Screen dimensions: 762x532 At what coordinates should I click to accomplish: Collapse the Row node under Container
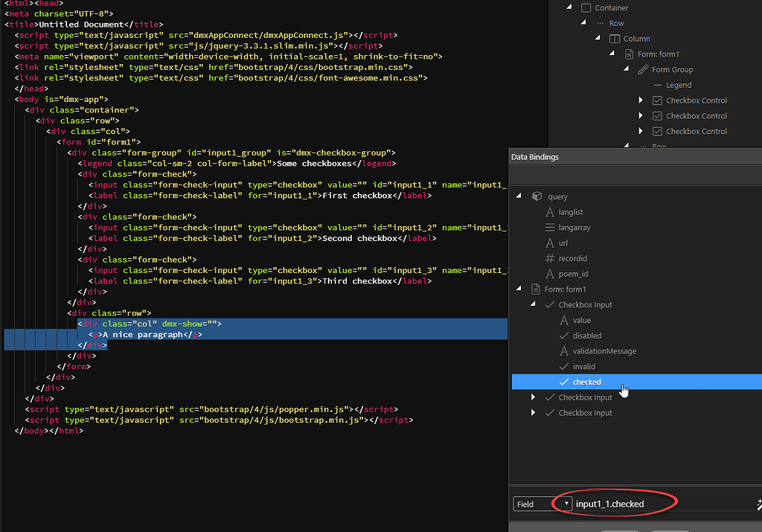tap(583, 23)
